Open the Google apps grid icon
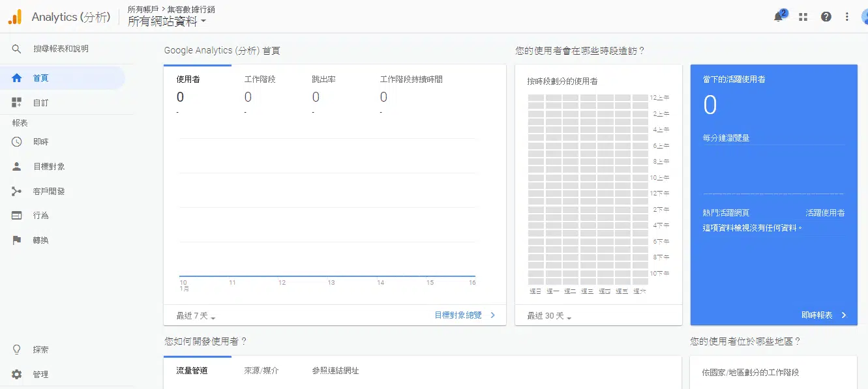Screen dimensions: 868x389 [x=803, y=17]
